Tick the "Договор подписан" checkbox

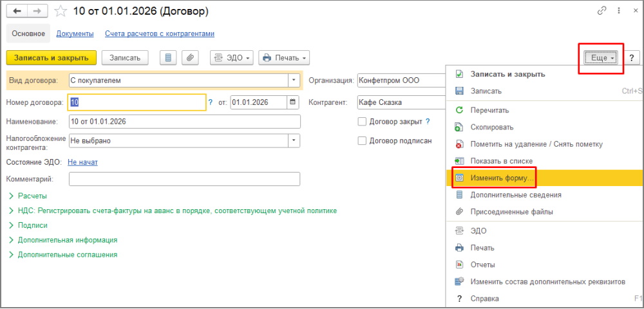(x=362, y=140)
